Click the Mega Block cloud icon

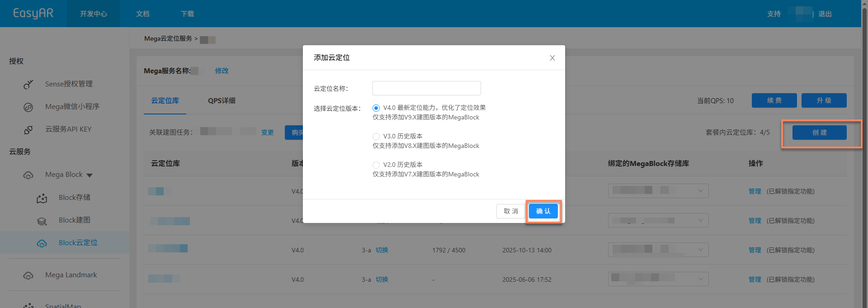click(x=28, y=175)
